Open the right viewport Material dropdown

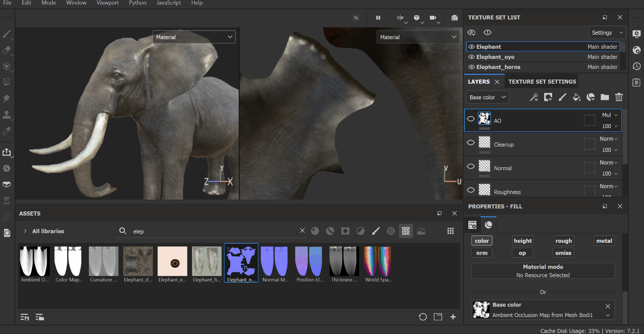418,37
